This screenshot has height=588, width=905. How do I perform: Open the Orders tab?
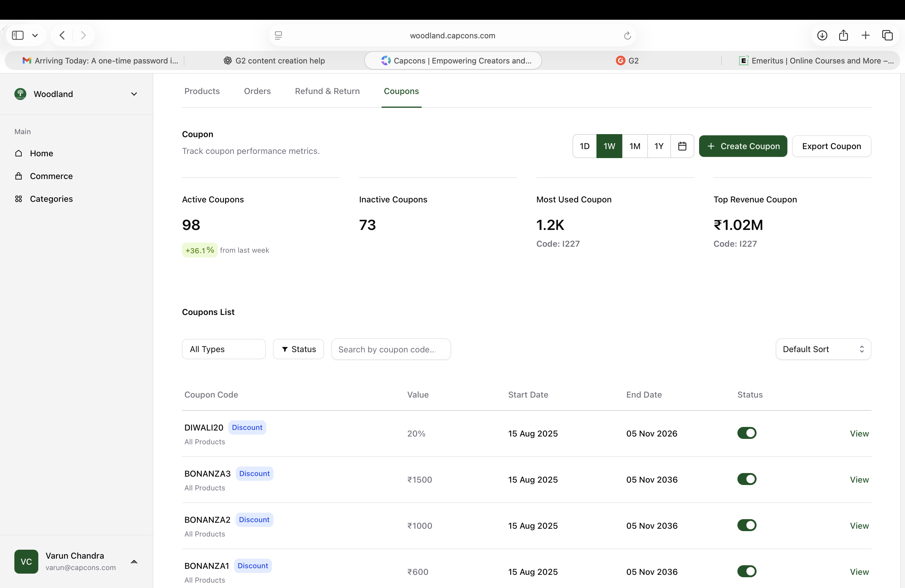coord(257,91)
